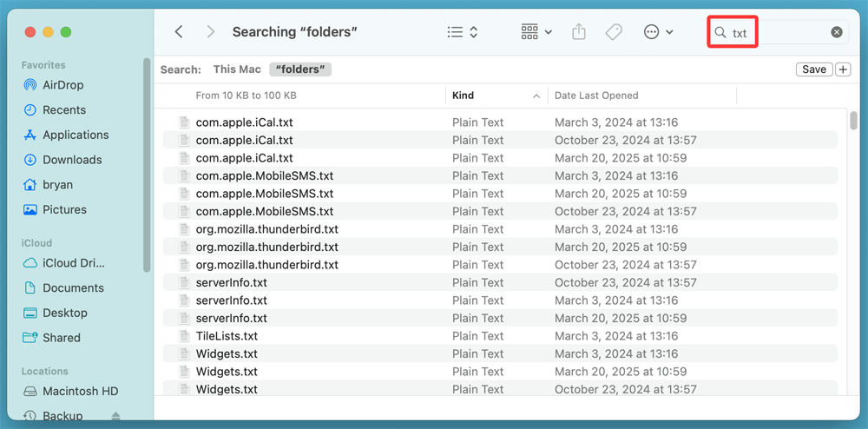Sort by Date Last Opened column
The width and height of the screenshot is (868, 429).
596,96
